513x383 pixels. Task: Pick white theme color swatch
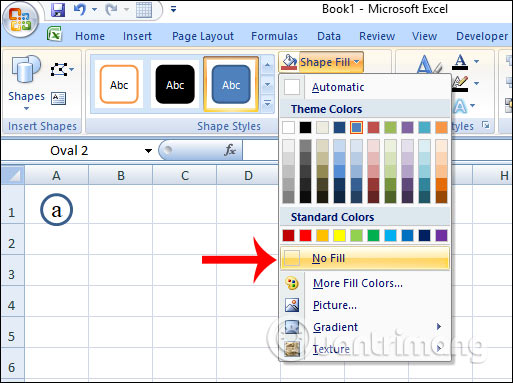288,127
